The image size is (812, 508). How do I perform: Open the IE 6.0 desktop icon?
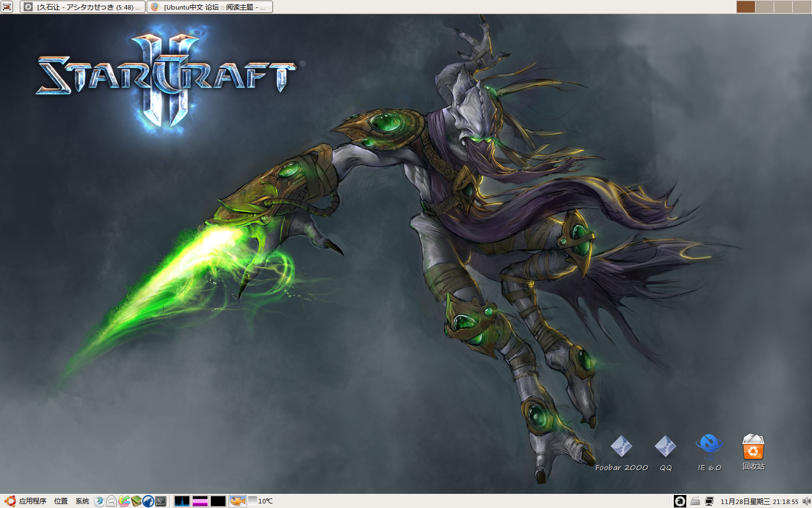tap(709, 453)
